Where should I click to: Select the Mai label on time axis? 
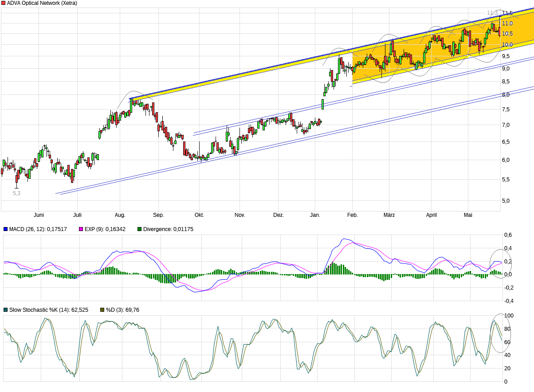[468, 215]
